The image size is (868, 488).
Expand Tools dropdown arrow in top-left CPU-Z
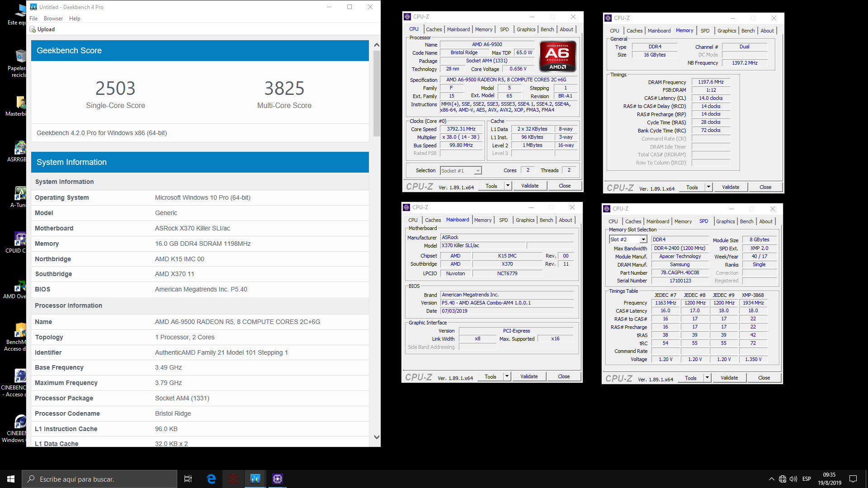click(508, 186)
